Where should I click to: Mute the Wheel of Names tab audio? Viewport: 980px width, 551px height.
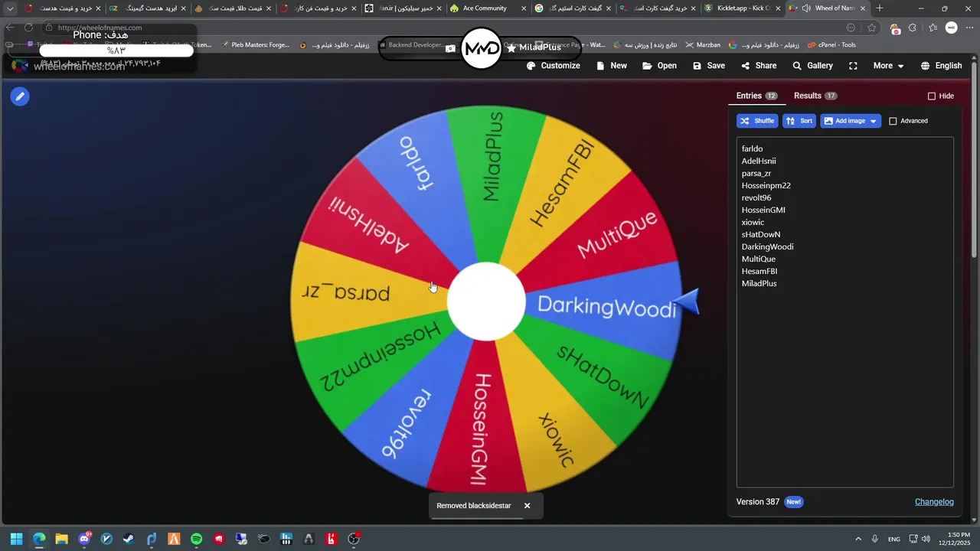click(806, 8)
